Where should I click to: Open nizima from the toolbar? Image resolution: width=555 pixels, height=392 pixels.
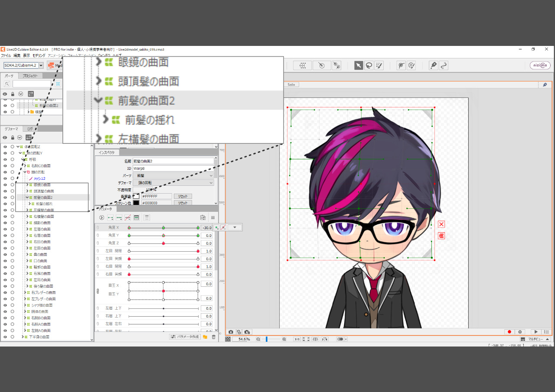(540, 65)
